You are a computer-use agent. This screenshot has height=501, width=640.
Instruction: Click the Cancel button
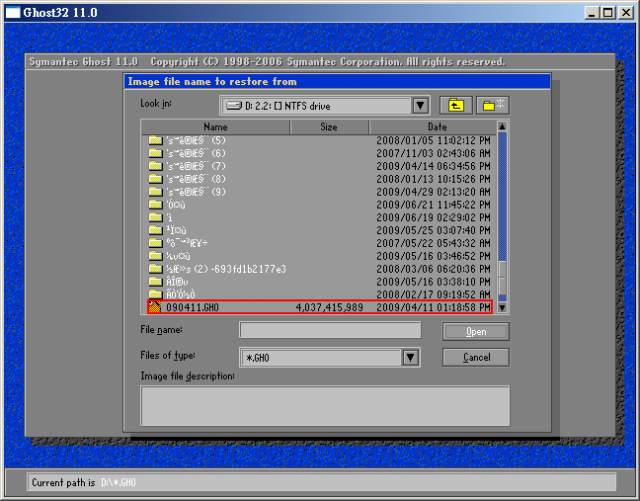click(x=476, y=357)
